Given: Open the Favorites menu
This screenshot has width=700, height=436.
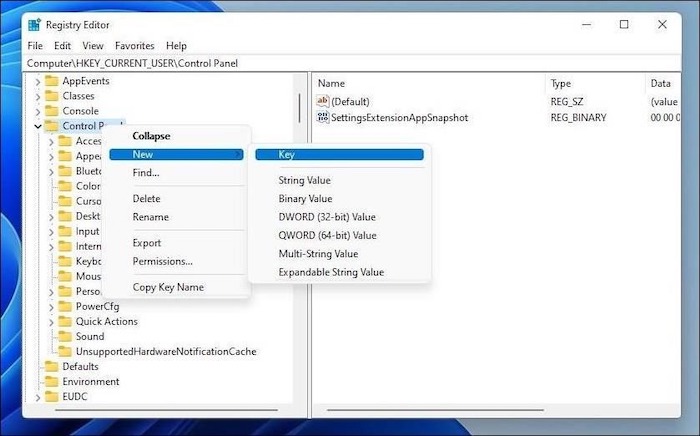Looking at the screenshot, I should coord(134,46).
